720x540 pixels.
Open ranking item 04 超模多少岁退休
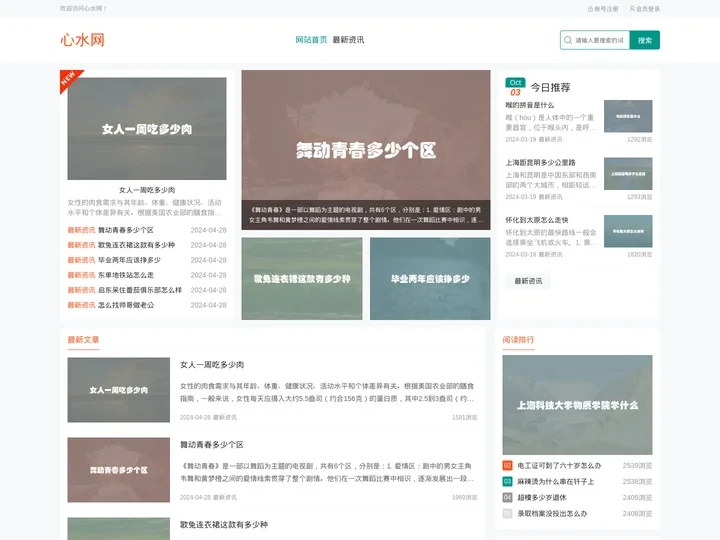542,498
